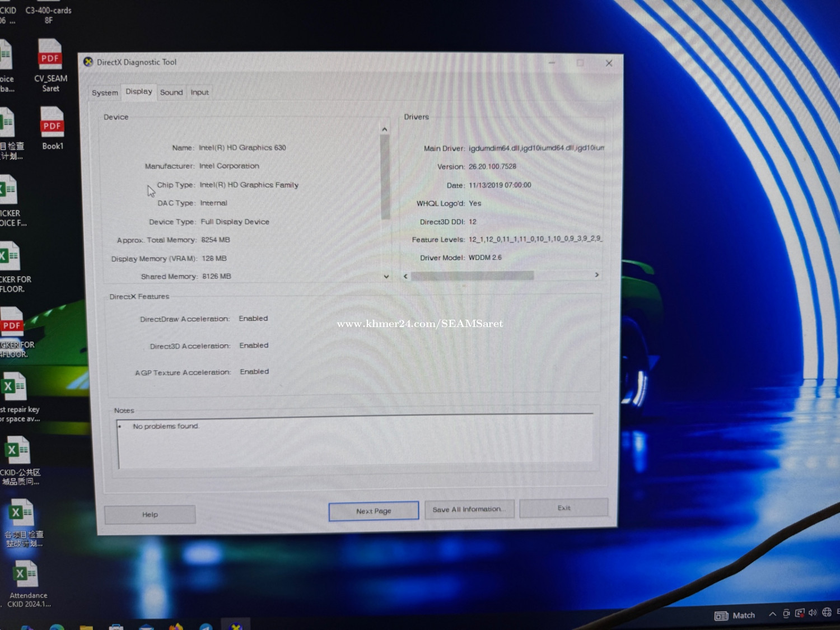Click the Next Page button
Viewport: 840px width, 630px height.
pyautogui.click(x=374, y=511)
